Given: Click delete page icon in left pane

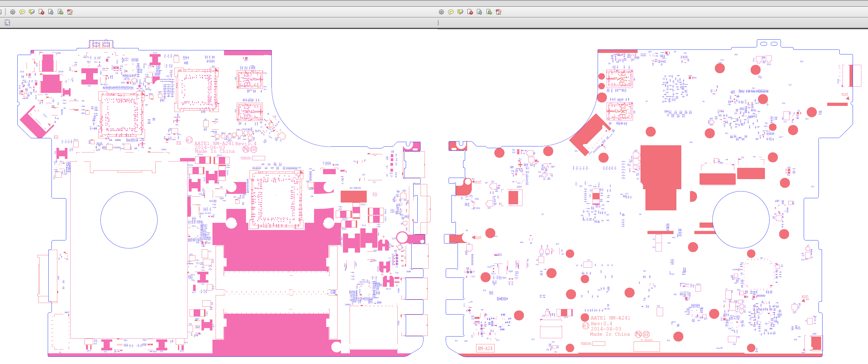Looking at the screenshot, I should [41, 12].
